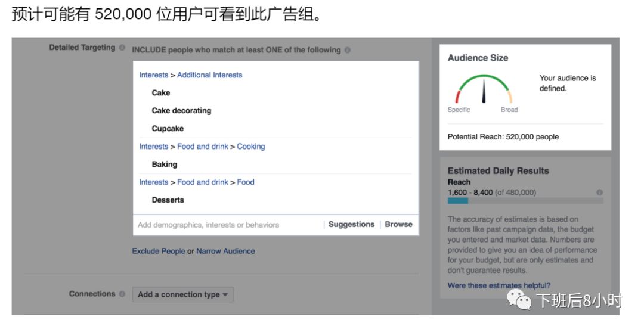This screenshot has width=644, height=329.
Task: Click Estimated Daily Results heading
Action: (x=498, y=171)
